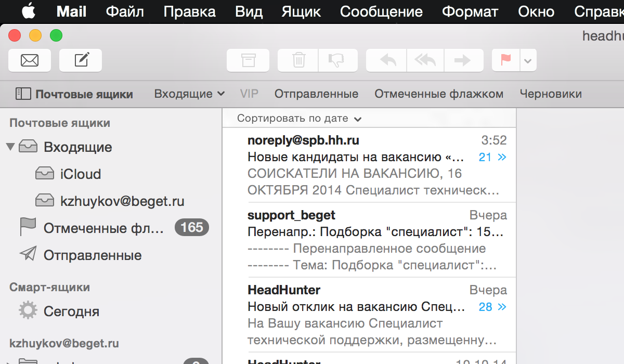This screenshot has height=364, width=624.
Task: Select Отправленные mailbox in sidebar
Action: [x=111, y=255]
